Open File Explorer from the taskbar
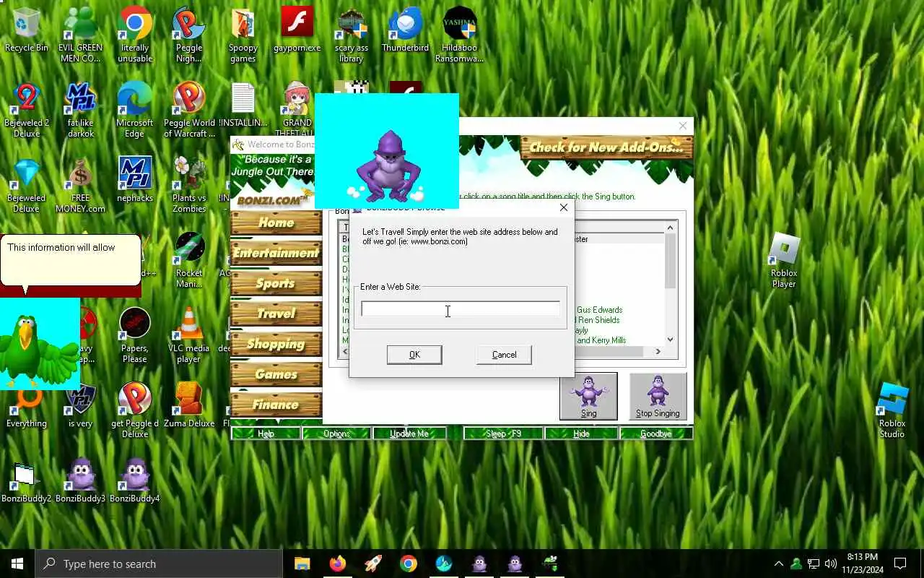 pos(302,564)
